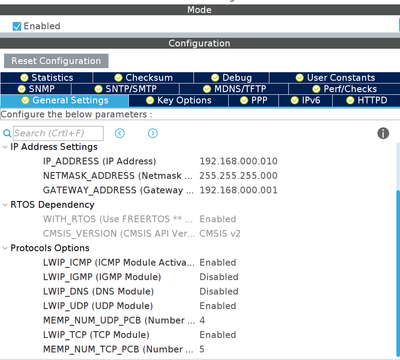Image resolution: width=400 pixels, height=360 pixels.
Task: Click the Reset Configuration button
Action: pos(56,61)
